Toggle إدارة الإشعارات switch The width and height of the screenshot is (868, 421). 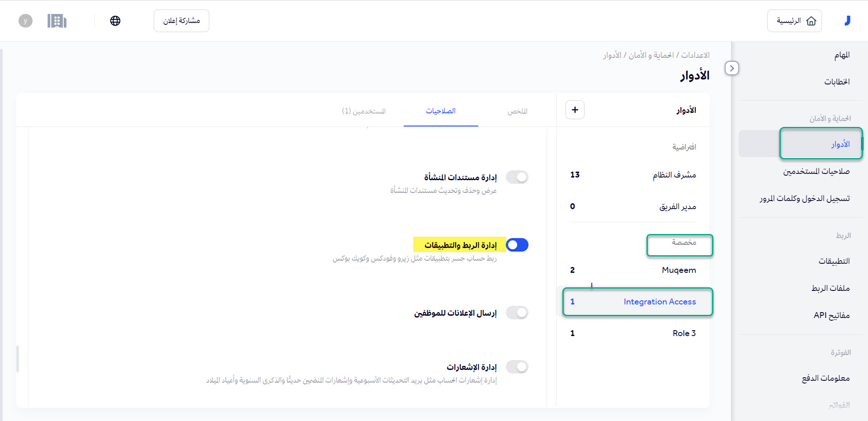tap(517, 367)
